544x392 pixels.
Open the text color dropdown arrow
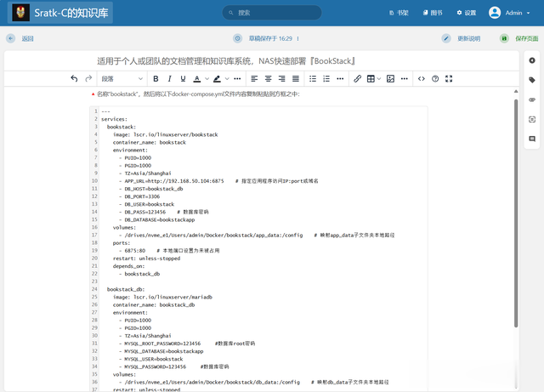(x=207, y=79)
